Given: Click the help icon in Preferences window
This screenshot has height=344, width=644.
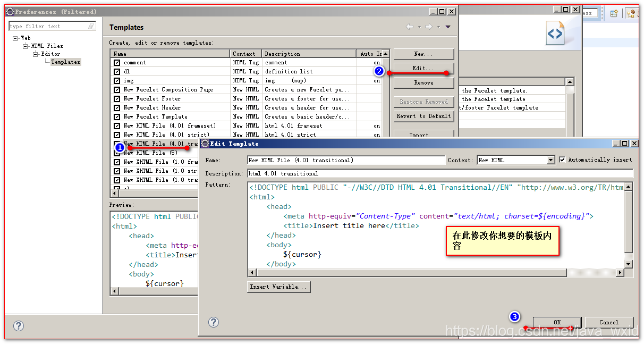Looking at the screenshot, I should 18,326.
